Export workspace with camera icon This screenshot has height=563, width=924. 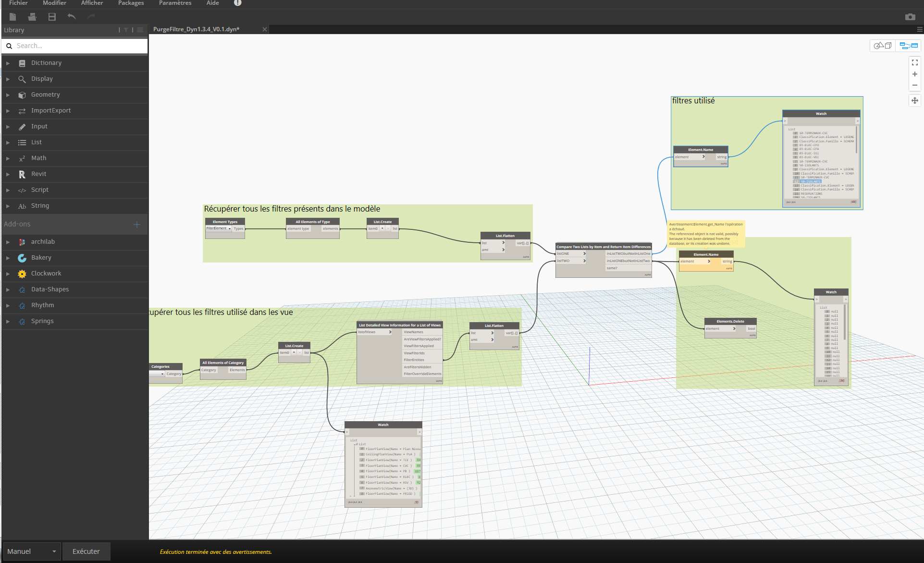910,17
